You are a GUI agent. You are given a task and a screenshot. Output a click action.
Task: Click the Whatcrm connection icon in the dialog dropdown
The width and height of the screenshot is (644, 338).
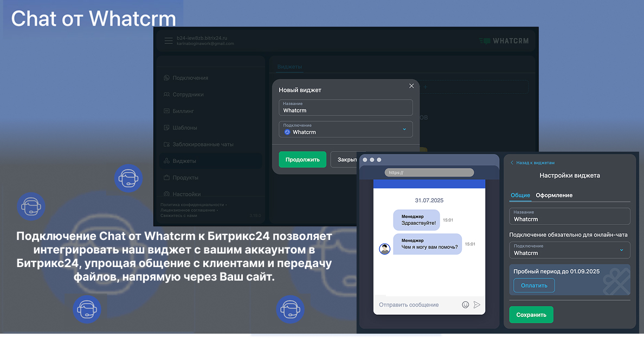click(x=287, y=132)
